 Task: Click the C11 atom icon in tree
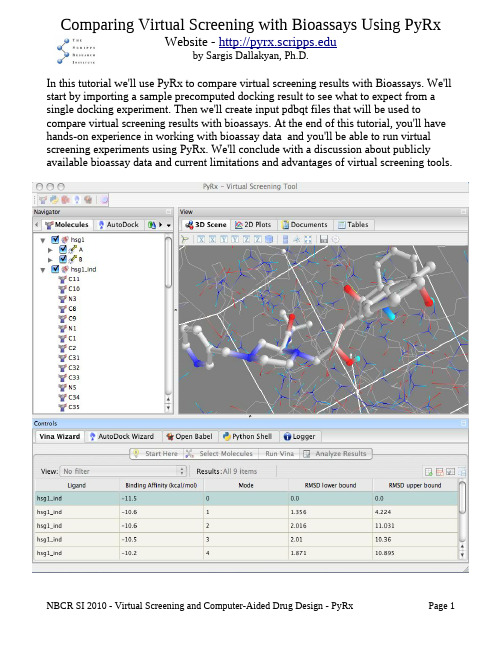62,279
